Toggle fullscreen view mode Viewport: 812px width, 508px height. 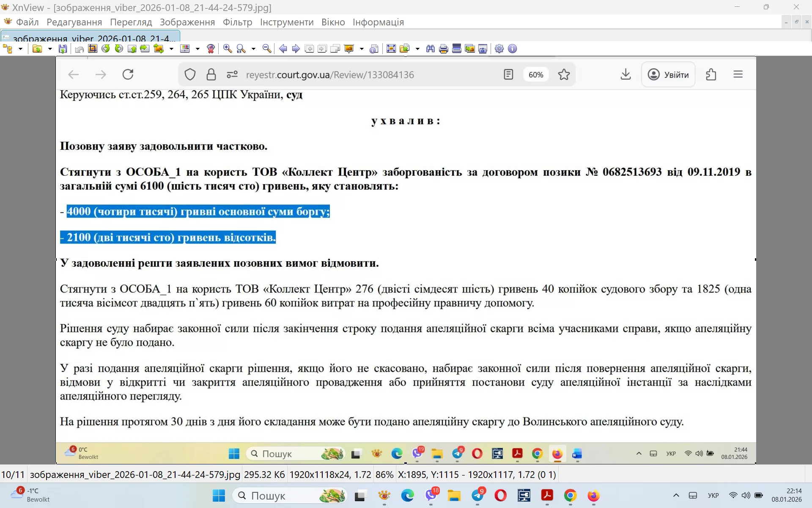pyautogui.click(x=391, y=49)
